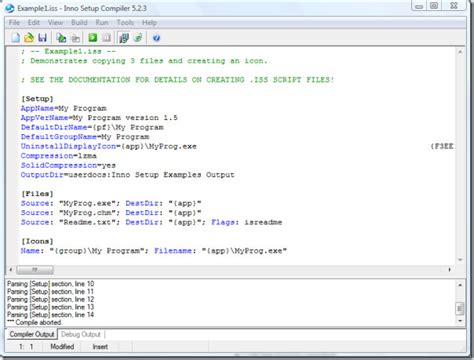The image size is (474, 360).
Task: Open the Run menu
Action: click(102, 23)
